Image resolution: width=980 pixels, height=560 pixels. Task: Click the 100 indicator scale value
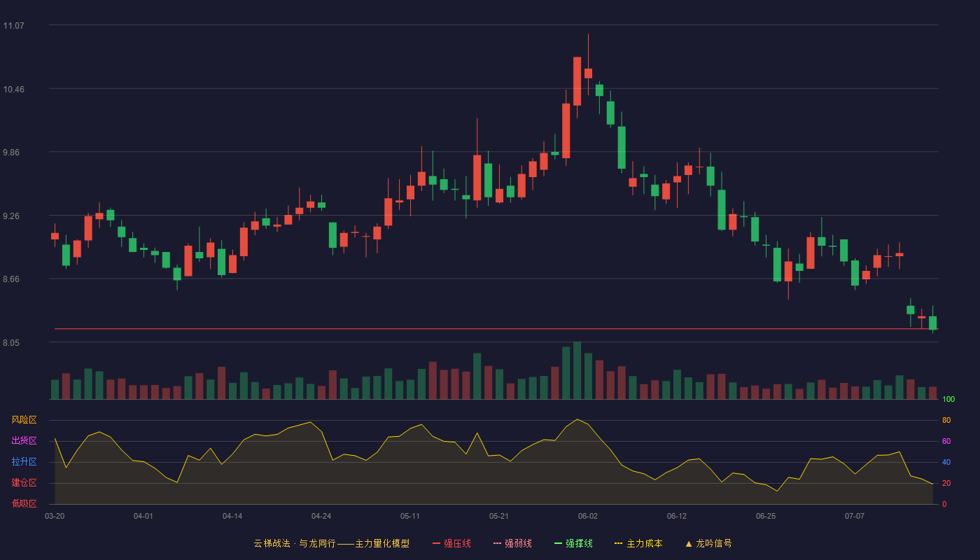click(948, 400)
